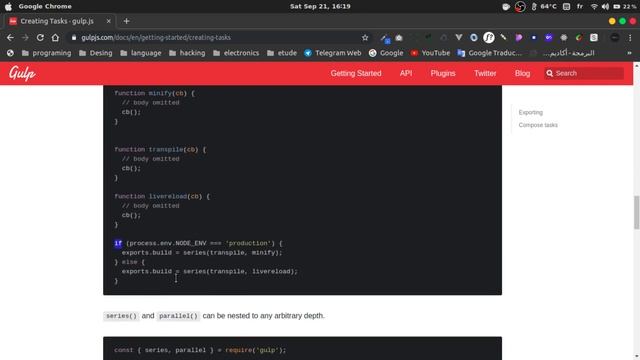Expand the etude bookmarks folder
This screenshot has width=640, height=360.
(x=282, y=53)
